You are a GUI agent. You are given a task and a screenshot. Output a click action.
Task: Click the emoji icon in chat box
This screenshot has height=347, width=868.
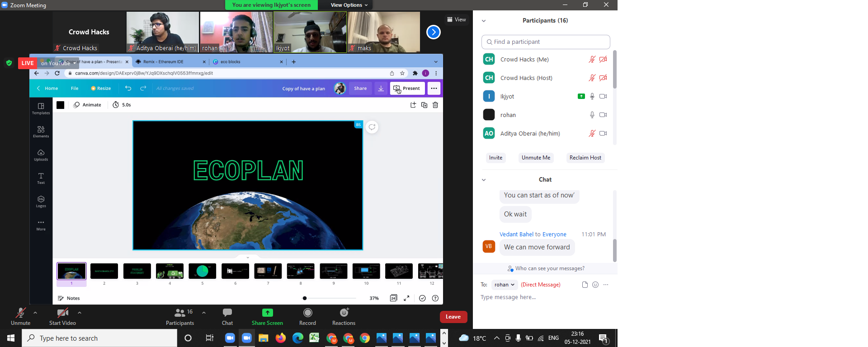pyautogui.click(x=595, y=285)
